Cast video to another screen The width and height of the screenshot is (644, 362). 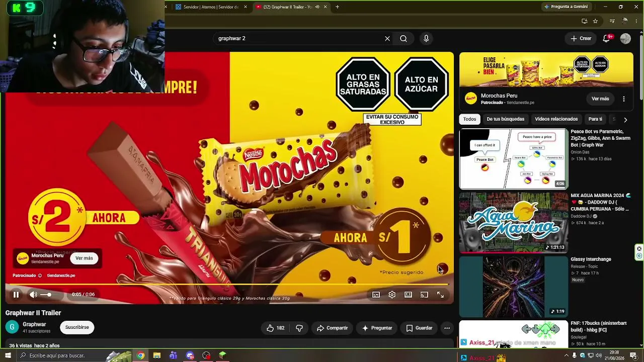point(424,295)
